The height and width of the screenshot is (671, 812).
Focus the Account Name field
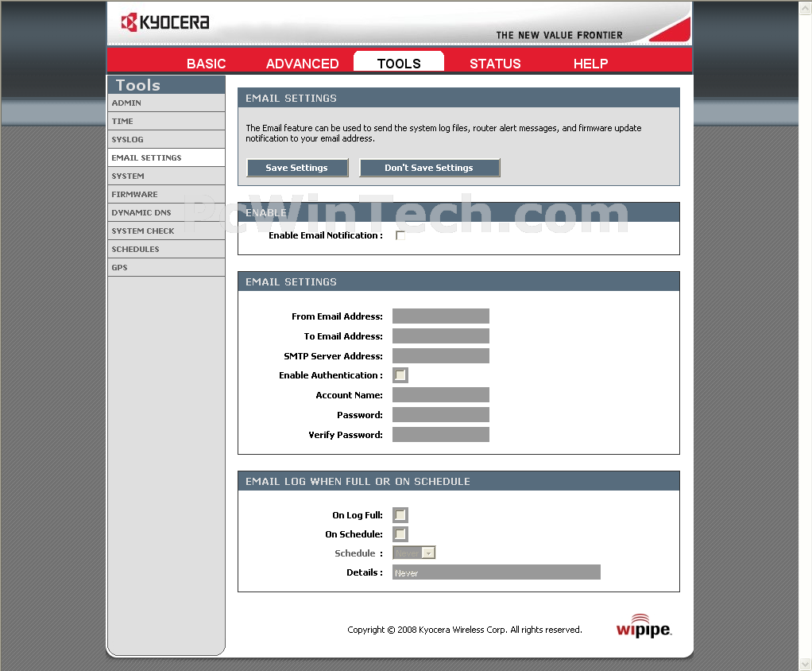pos(441,395)
